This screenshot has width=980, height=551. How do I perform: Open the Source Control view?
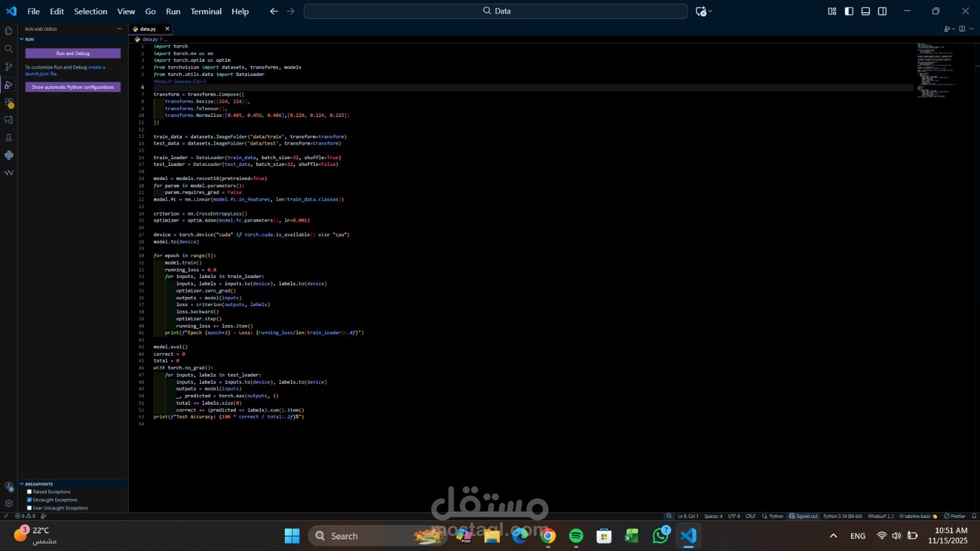tap(9, 66)
